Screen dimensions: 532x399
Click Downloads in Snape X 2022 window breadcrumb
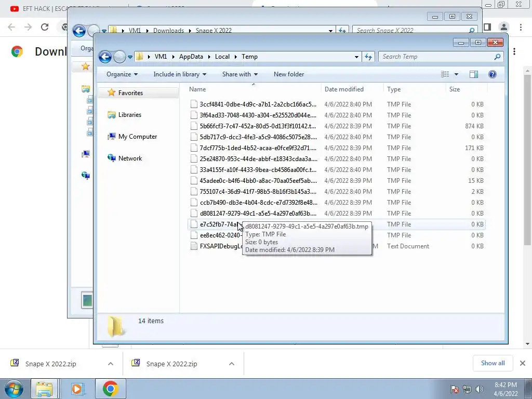click(168, 30)
